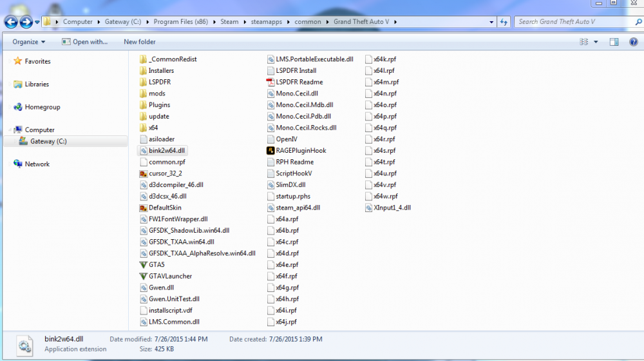Go back with the Back arrow button

click(11, 22)
